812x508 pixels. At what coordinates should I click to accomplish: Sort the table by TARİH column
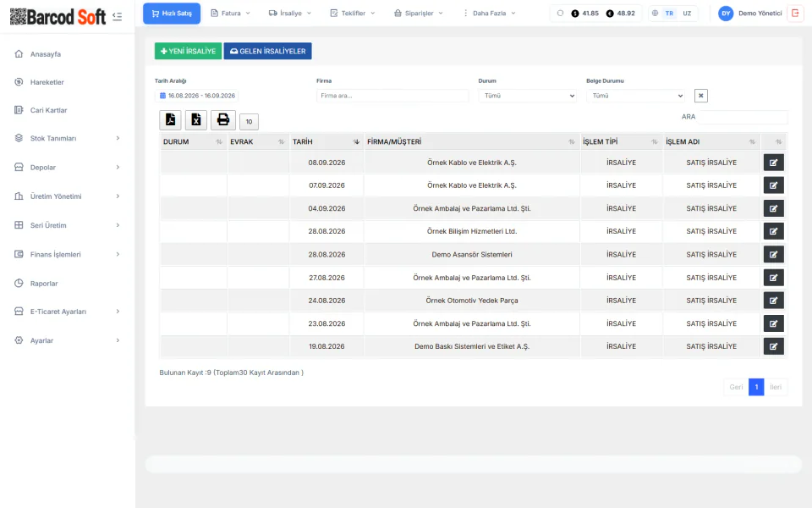[x=326, y=141]
